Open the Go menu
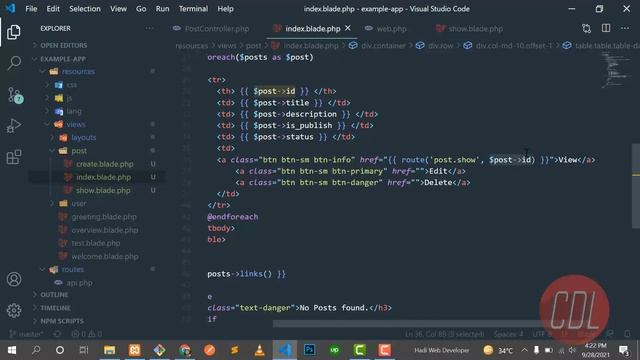This screenshot has width=640, height=360. 141,9
